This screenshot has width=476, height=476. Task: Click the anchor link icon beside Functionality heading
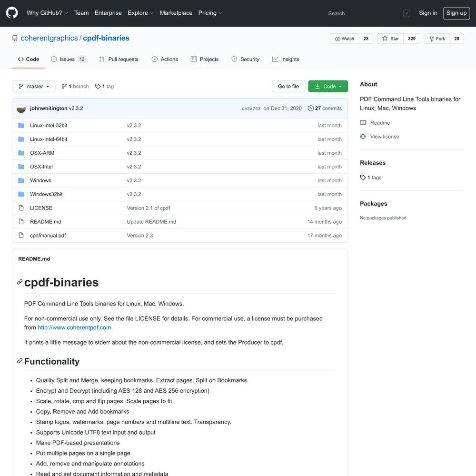pos(20,361)
